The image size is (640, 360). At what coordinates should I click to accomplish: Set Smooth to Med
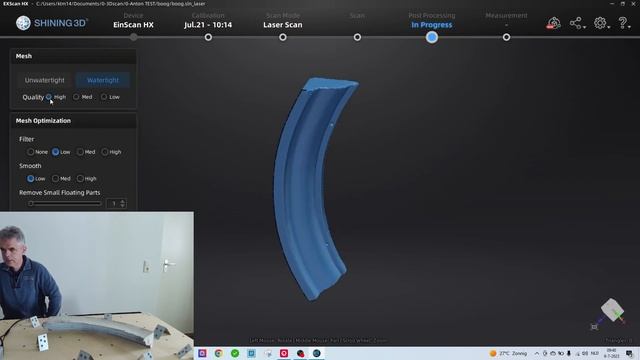56,179
